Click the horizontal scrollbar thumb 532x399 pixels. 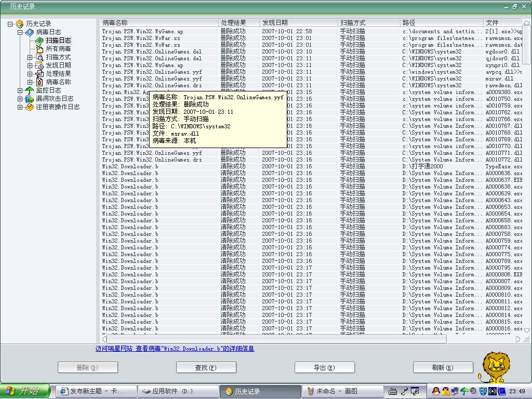pyautogui.click(x=276, y=339)
